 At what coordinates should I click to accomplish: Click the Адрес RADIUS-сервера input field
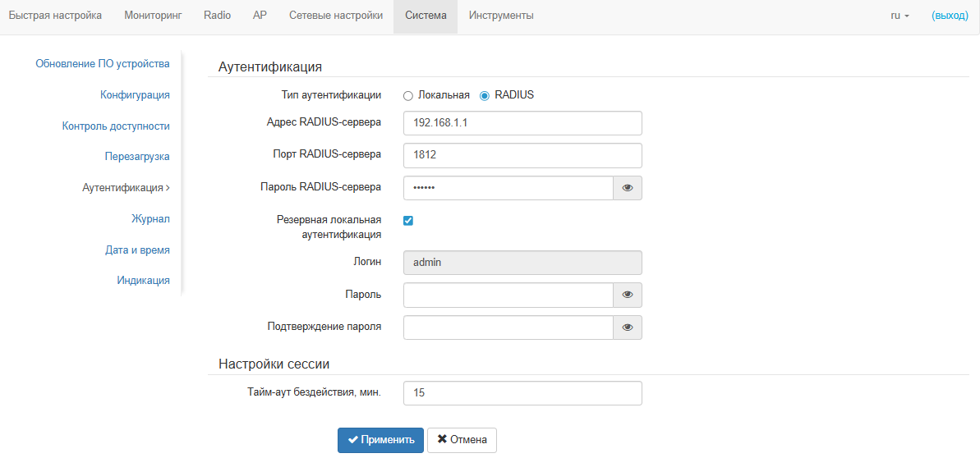[522, 123]
